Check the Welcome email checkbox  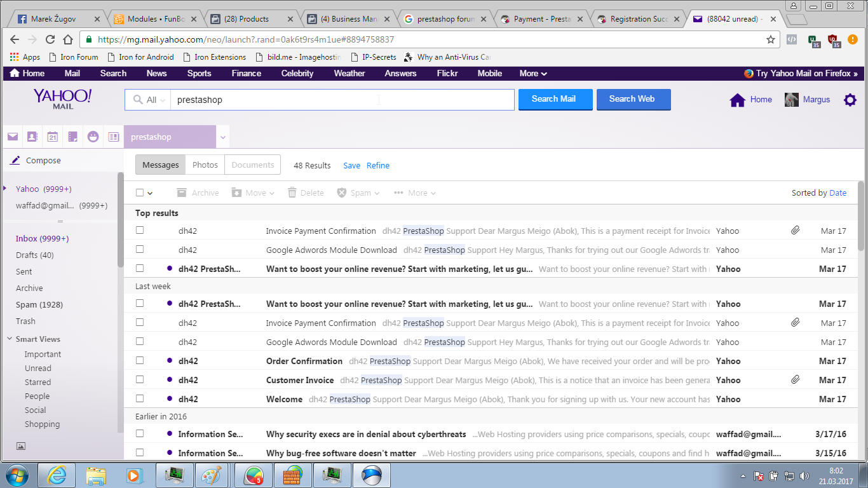coord(140,398)
